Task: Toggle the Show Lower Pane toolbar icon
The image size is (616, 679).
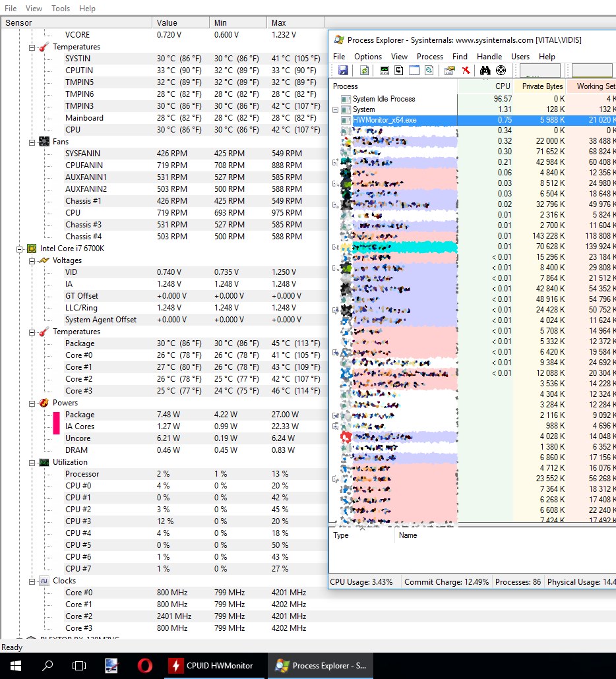Action: coord(414,70)
